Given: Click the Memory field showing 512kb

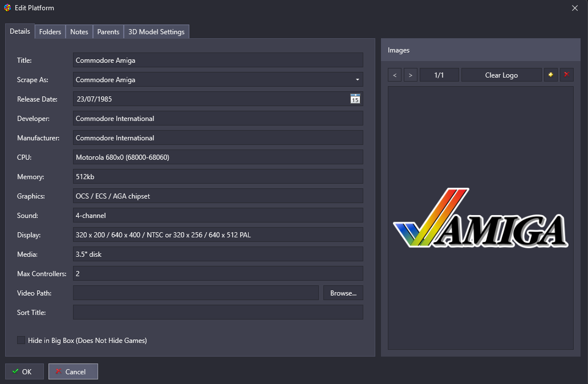Looking at the screenshot, I should pos(218,176).
